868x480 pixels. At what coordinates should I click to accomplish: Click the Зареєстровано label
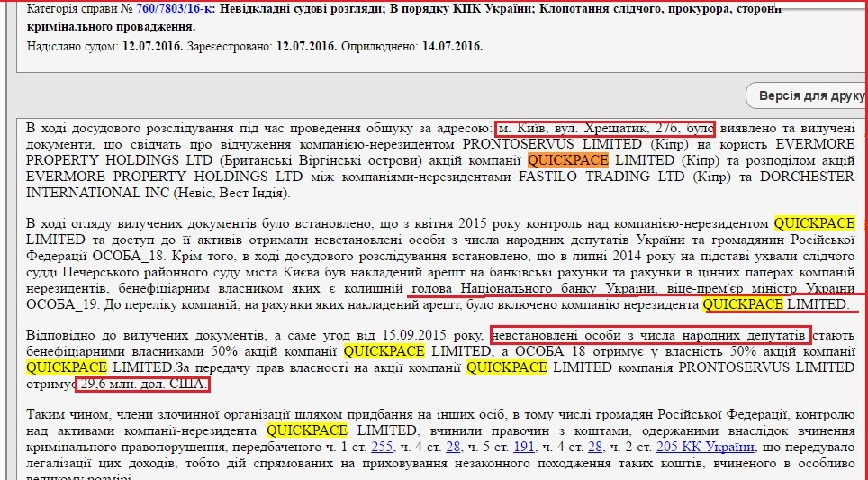pos(230,47)
